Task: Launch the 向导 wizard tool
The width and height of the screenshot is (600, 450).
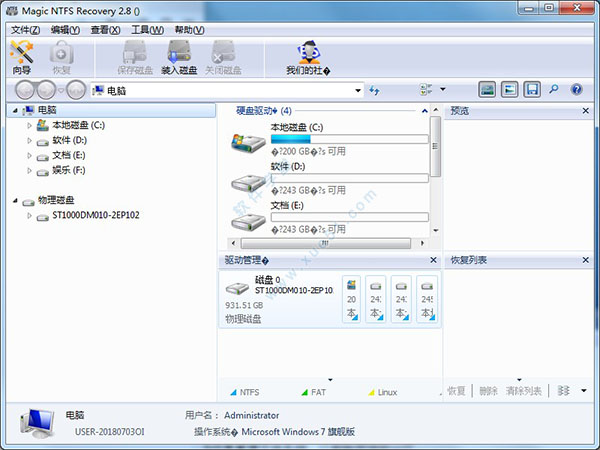Action: click(x=22, y=58)
